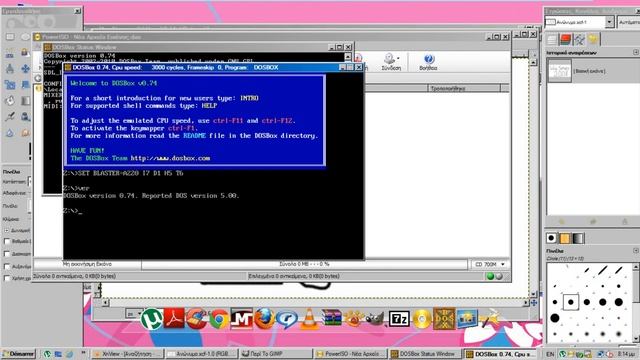Image resolution: width=640 pixels, height=360 pixels.
Task: Toggle the Βαθμιαία checkbox in GIMP options
Action: tap(7, 241)
